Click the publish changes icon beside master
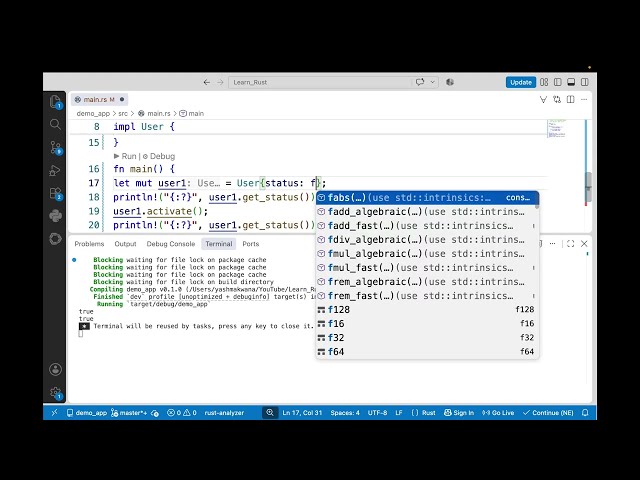The height and width of the screenshot is (480, 640). (155, 413)
